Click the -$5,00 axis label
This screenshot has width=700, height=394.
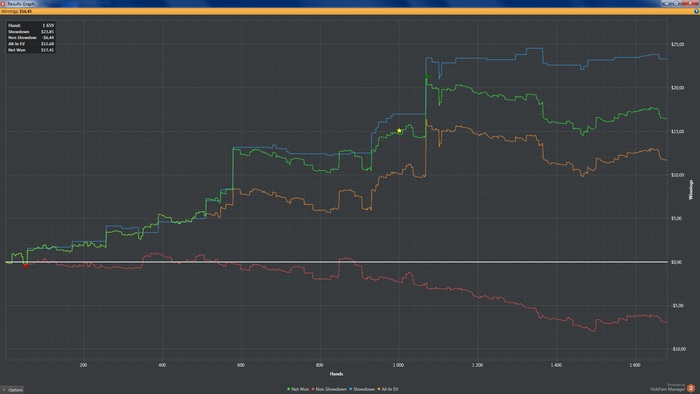coord(677,306)
